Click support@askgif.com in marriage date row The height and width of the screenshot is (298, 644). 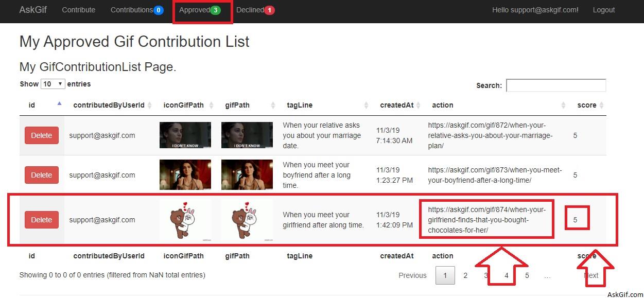tap(102, 135)
